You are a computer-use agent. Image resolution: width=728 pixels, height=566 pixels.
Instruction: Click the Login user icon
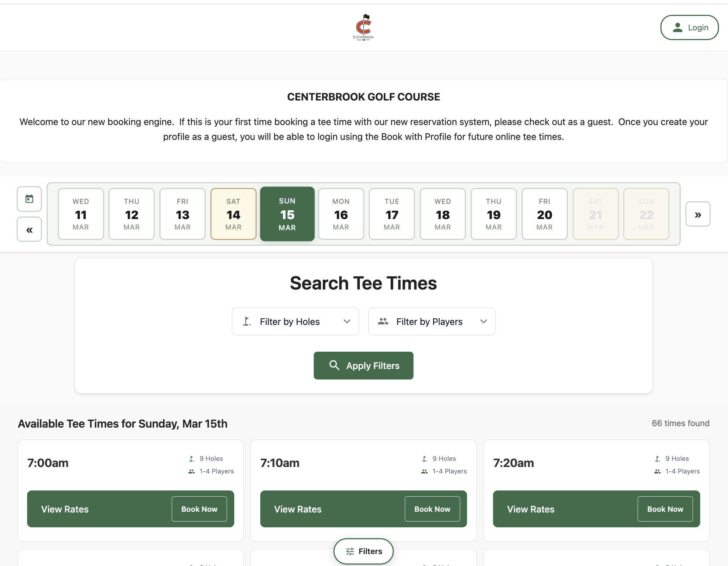tap(677, 27)
